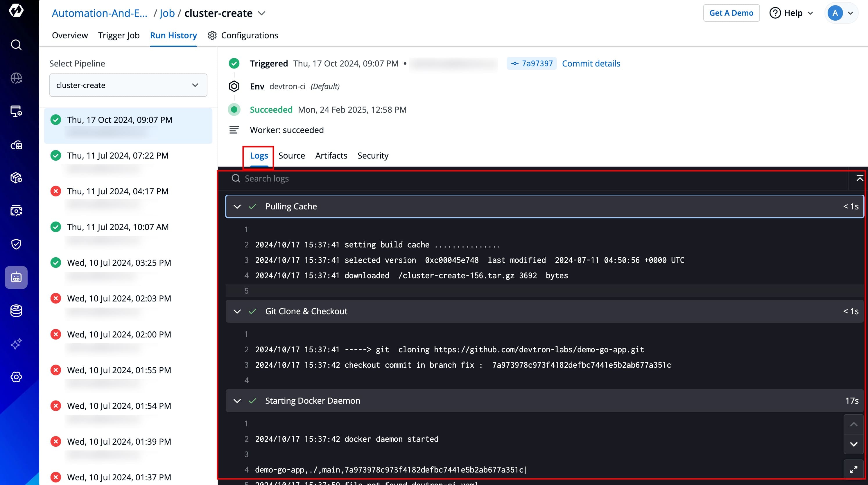This screenshot has height=485, width=868.
Task: Click the Devtron logo at top left
Action: pyautogui.click(x=16, y=11)
